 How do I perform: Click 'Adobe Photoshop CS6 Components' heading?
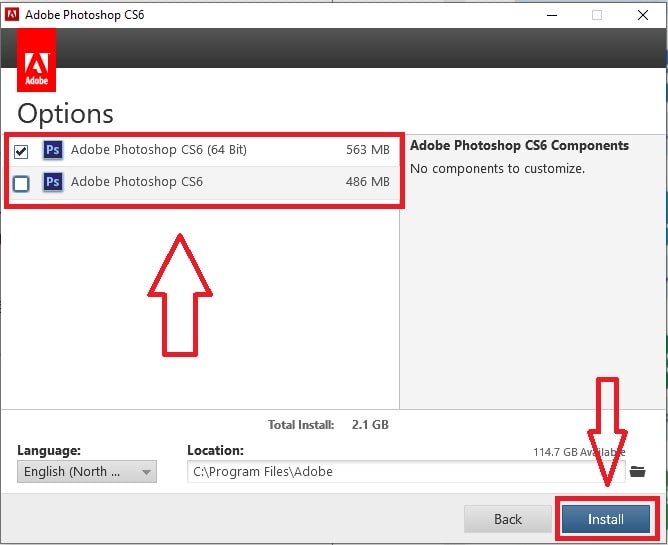pos(519,145)
